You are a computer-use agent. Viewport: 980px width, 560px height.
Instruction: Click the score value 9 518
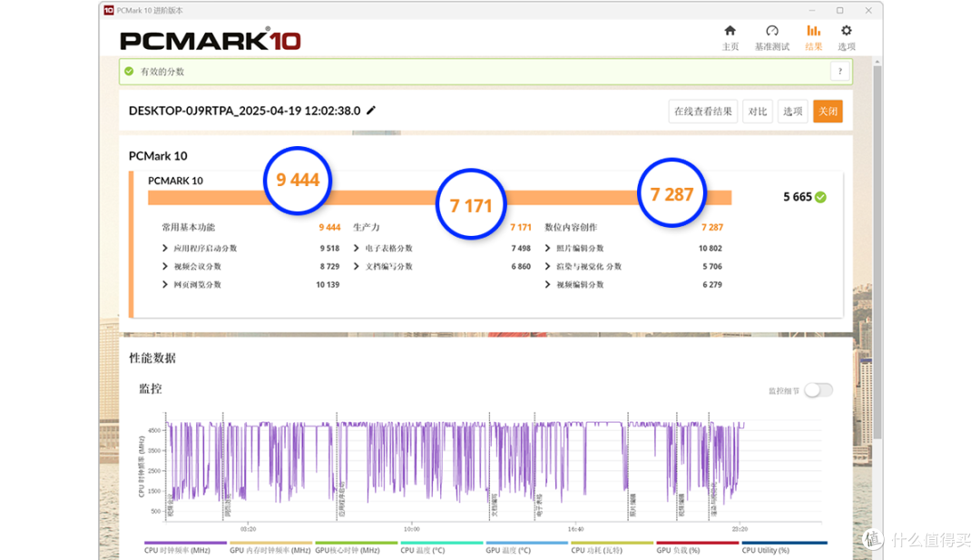coord(329,248)
